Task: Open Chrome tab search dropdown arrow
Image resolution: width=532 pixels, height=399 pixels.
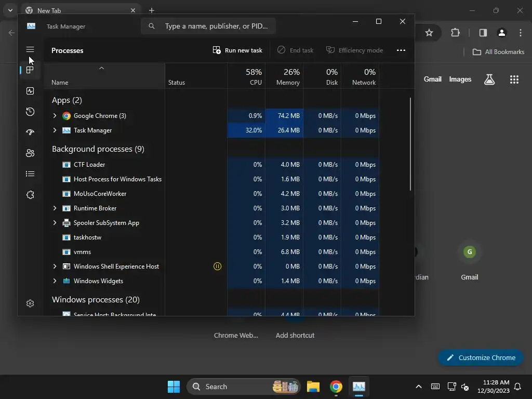Action: click(x=10, y=10)
